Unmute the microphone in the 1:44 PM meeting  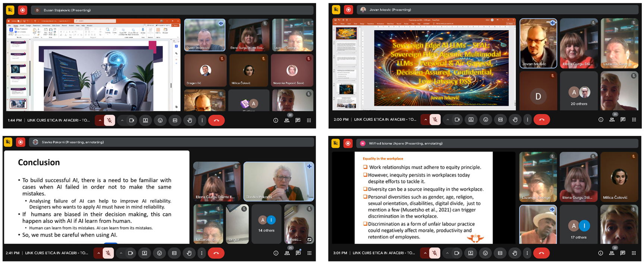109,120
